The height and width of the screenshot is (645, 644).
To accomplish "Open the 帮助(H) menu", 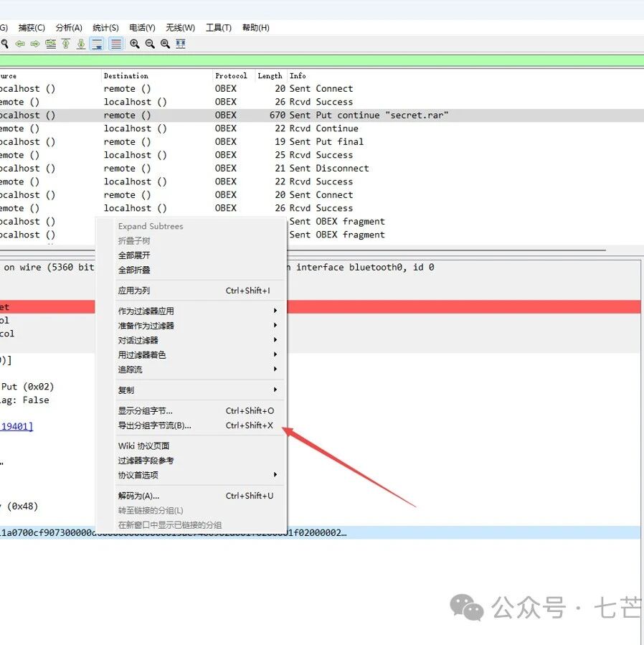I will pyautogui.click(x=255, y=27).
